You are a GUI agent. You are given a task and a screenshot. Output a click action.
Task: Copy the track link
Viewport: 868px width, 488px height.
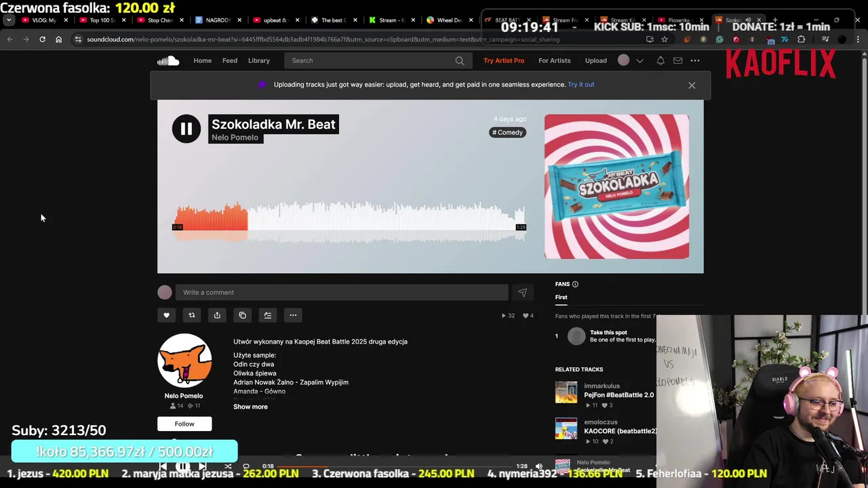(x=242, y=315)
